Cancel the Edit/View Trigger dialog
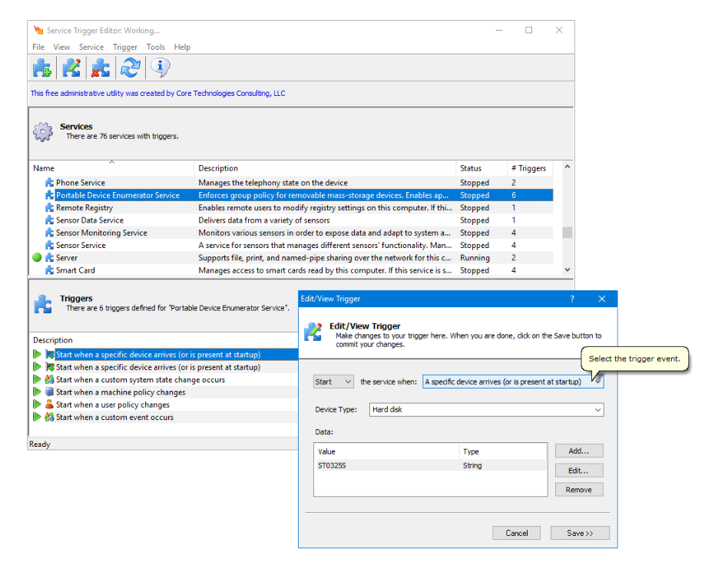 click(x=516, y=532)
